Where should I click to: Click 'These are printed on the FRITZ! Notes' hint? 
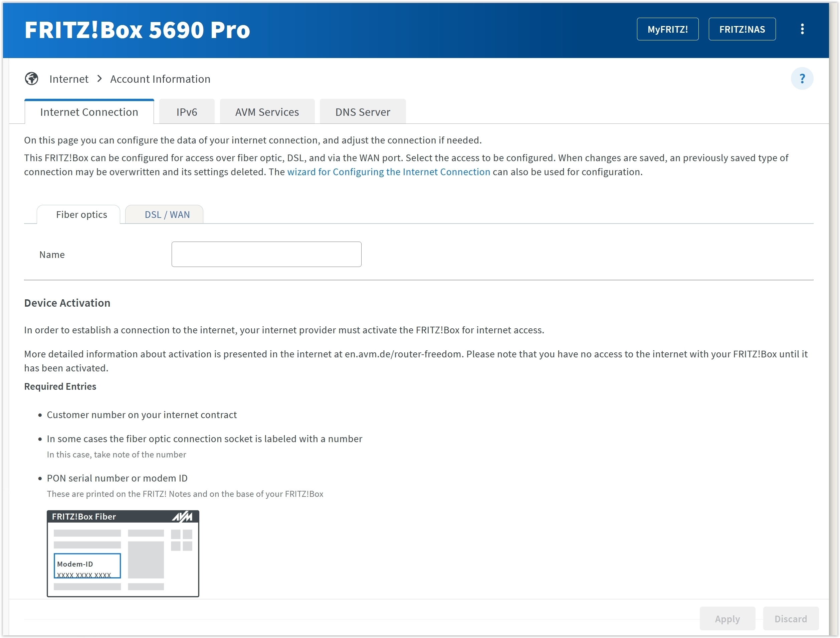point(185,494)
